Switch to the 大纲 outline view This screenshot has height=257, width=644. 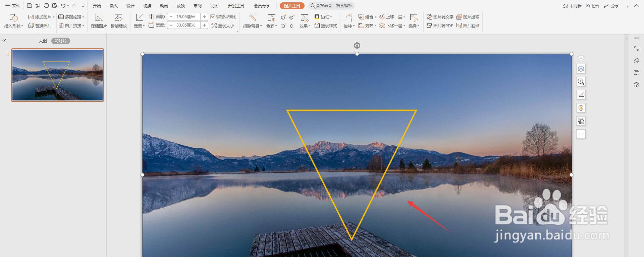43,41
